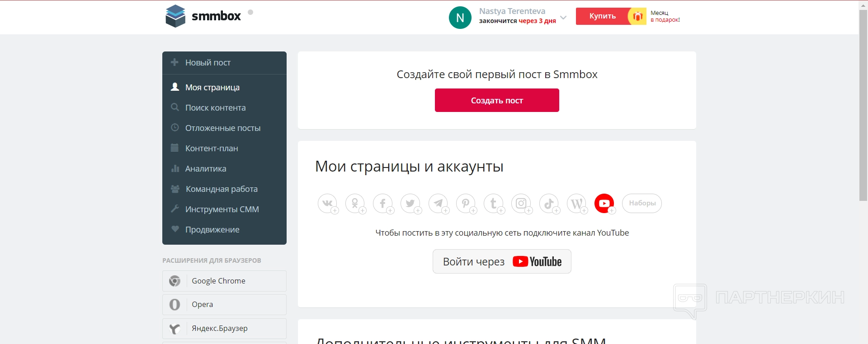Image resolution: width=868 pixels, height=344 pixels.
Task: Open Поиск контента section
Action: pyautogui.click(x=224, y=107)
